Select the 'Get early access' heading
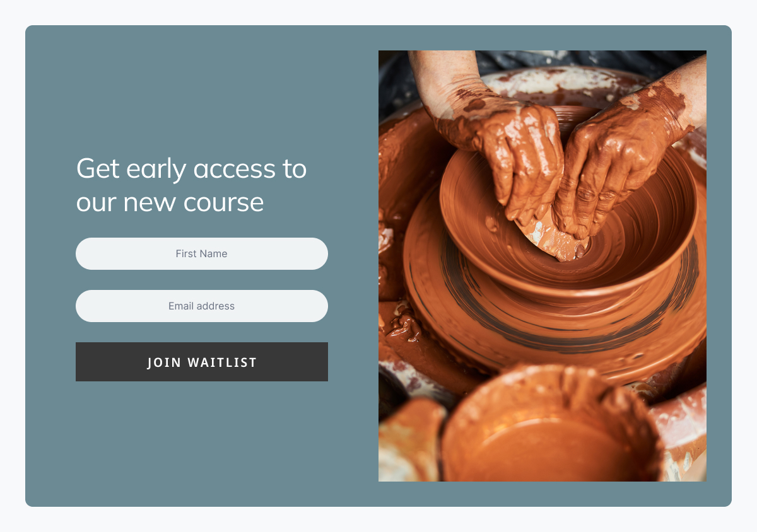Viewport: 757px width, 532px height. (191, 185)
